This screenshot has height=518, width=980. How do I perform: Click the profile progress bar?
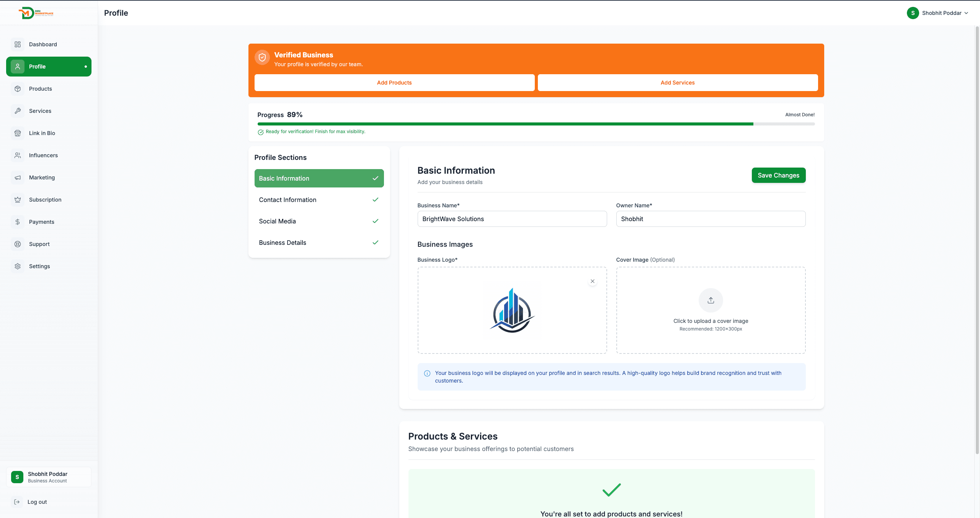pyautogui.click(x=536, y=124)
